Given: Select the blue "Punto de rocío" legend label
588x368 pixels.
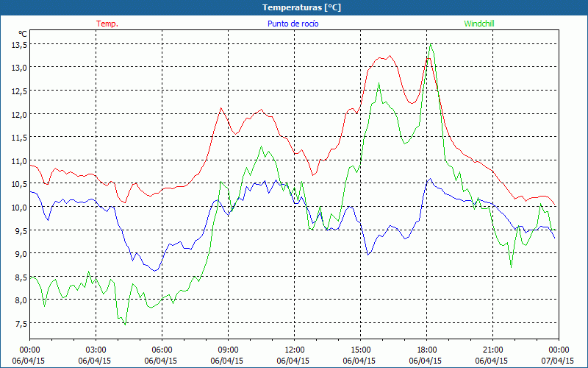Looking at the screenshot, I should coord(293,24).
